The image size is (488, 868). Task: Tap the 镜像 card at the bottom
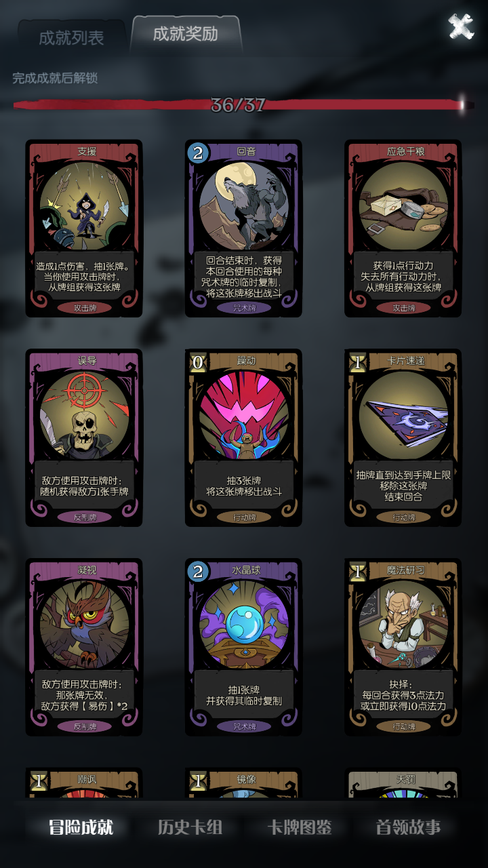pyautogui.click(x=243, y=784)
